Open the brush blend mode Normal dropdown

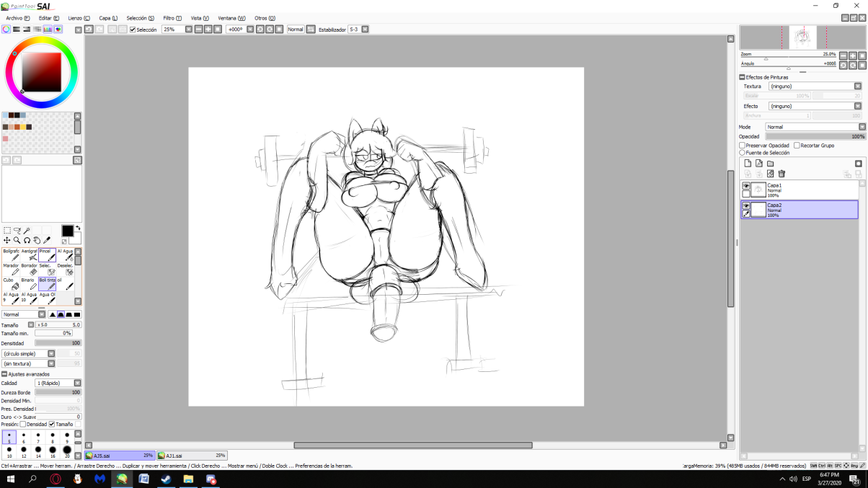point(24,315)
